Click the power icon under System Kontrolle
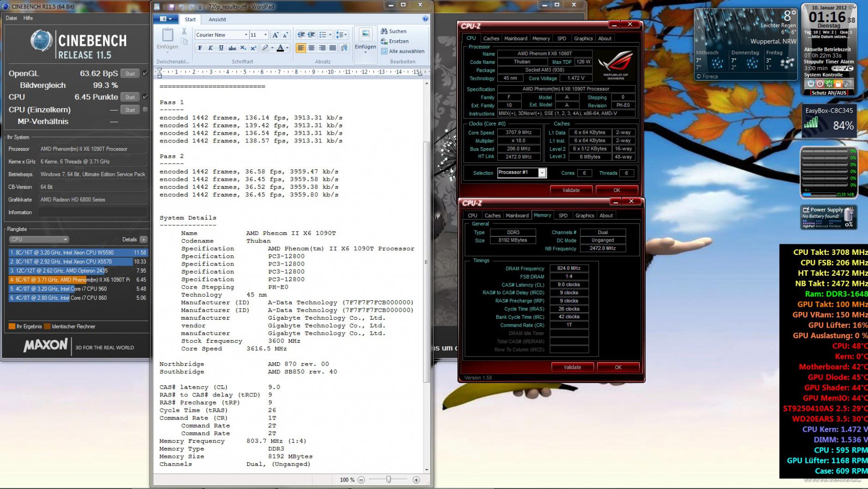This screenshot has height=489, width=868. pyautogui.click(x=810, y=84)
